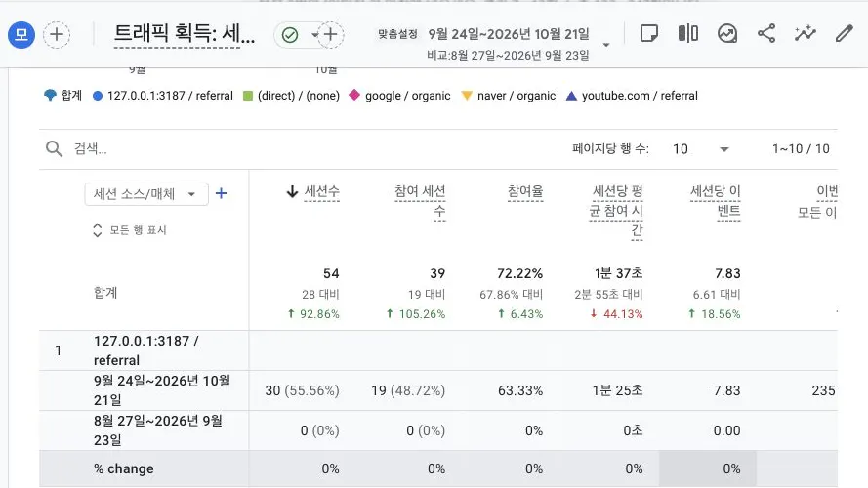
Task: Click the 합계 row label
Action: pos(105,292)
